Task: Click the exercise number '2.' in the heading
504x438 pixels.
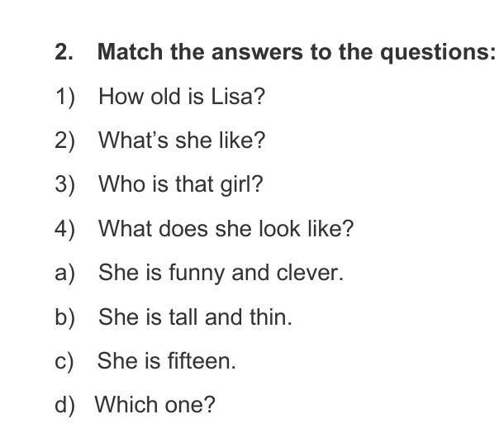Action: (64, 52)
